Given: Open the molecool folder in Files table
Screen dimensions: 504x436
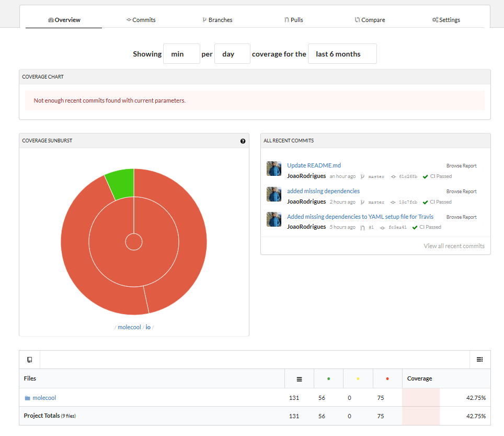Looking at the screenshot, I should tap(44, 398).
